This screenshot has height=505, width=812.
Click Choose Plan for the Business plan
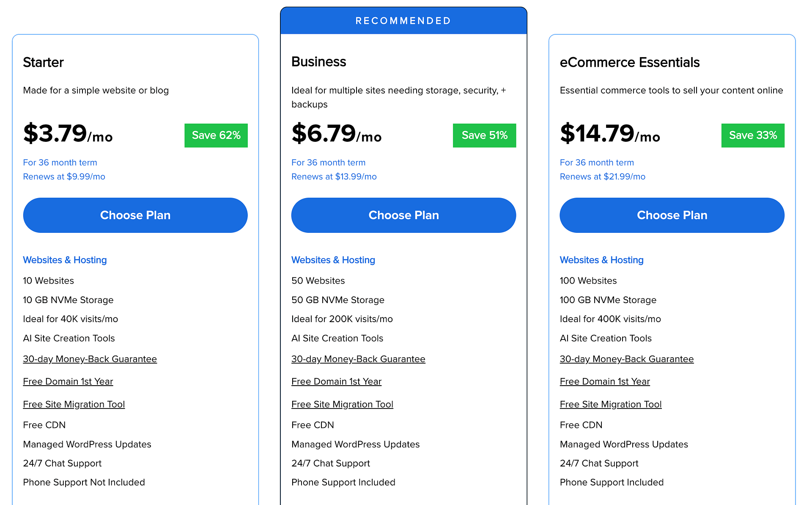tap(403, 215)
